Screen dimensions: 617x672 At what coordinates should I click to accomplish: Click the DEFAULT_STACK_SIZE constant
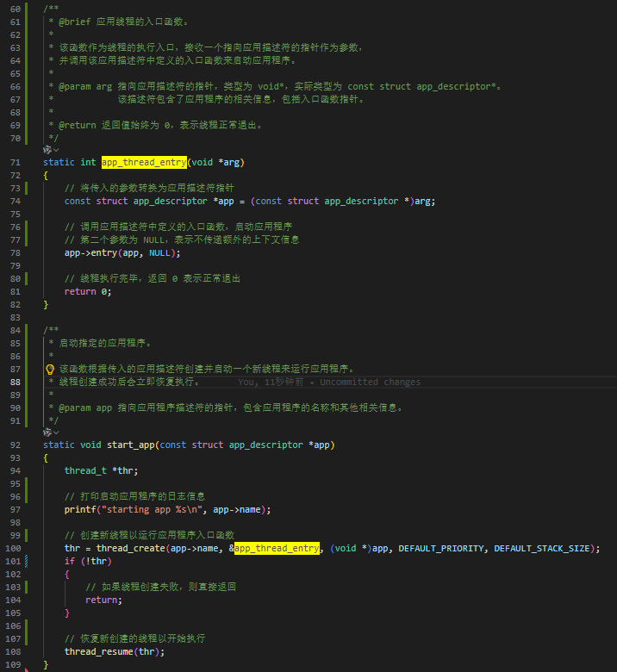[x=542, y=548]
